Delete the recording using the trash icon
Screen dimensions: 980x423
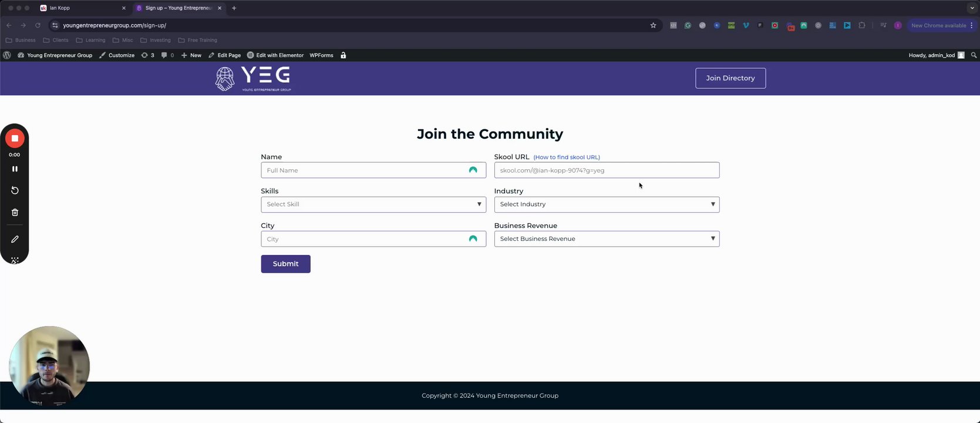(15, 213)
